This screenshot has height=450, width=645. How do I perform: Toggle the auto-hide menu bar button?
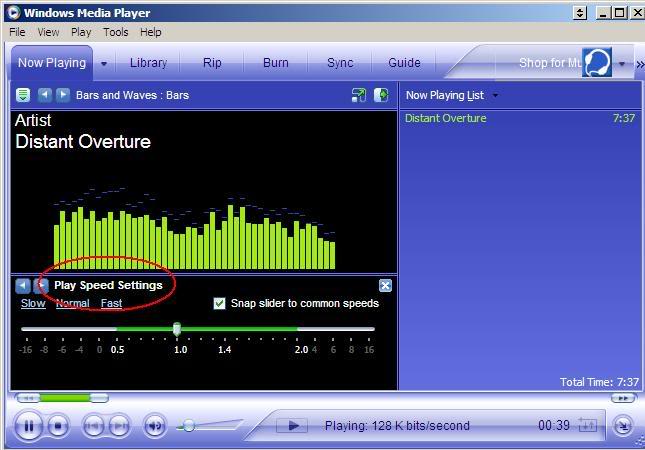580,13
